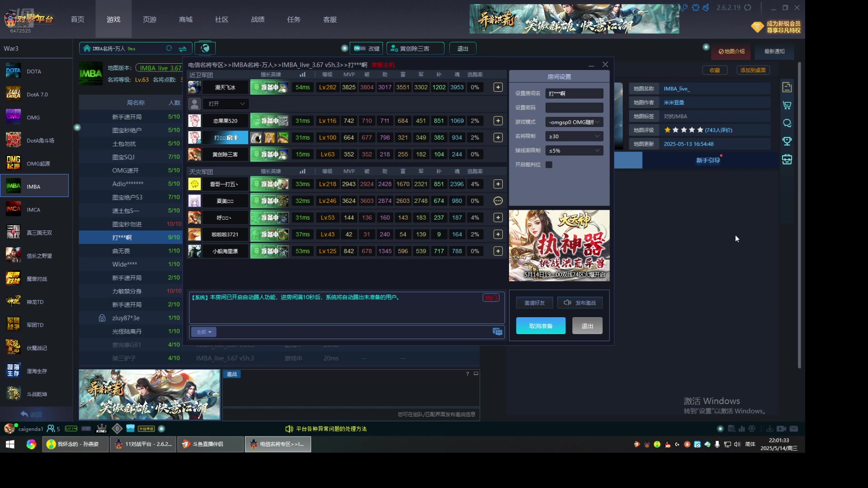Click the 返回 back button in sidebar
The image size is (868, 488).
pos(32,414)
